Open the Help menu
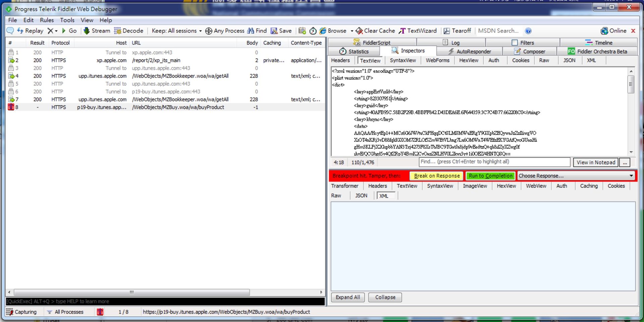This screenshot has height=322, width=644. point(106,20)
